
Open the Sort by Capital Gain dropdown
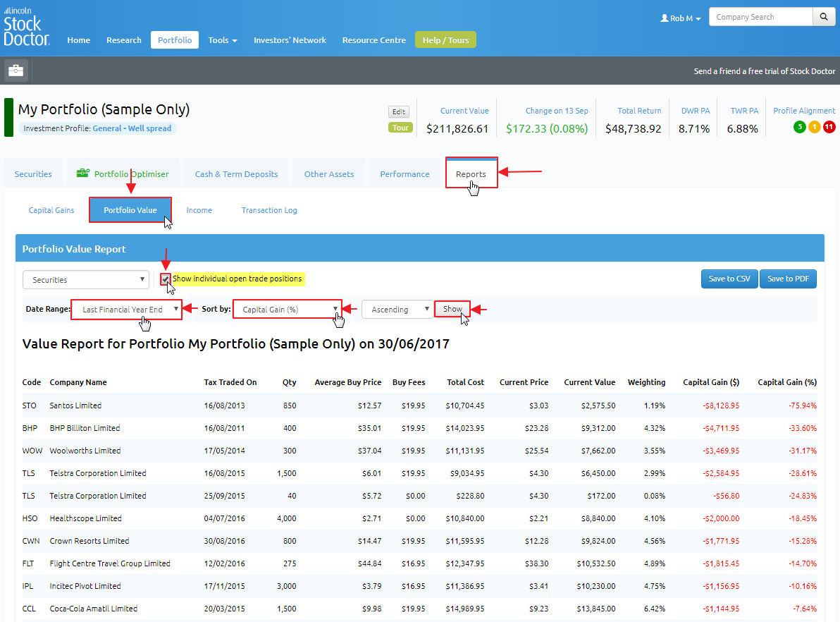tap(287, 310)
